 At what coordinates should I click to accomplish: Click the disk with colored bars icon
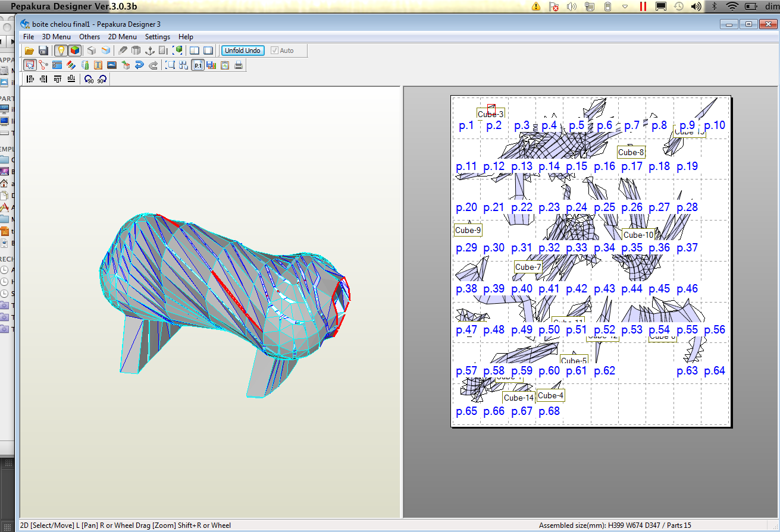click(x=211, y=65)
